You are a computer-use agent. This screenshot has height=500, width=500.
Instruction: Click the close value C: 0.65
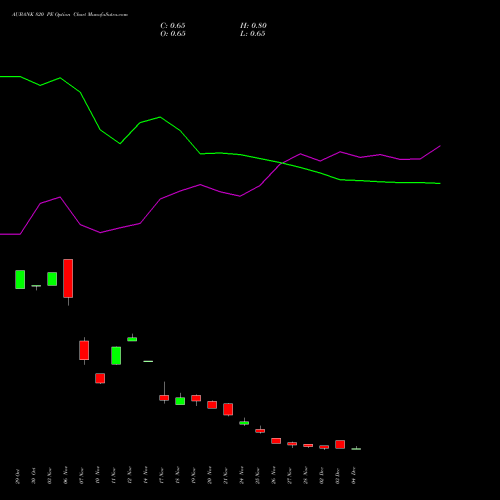173,26
